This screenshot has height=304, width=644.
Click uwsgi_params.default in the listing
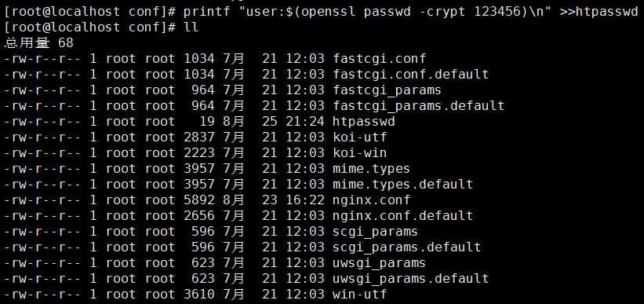tap(411, 279)
